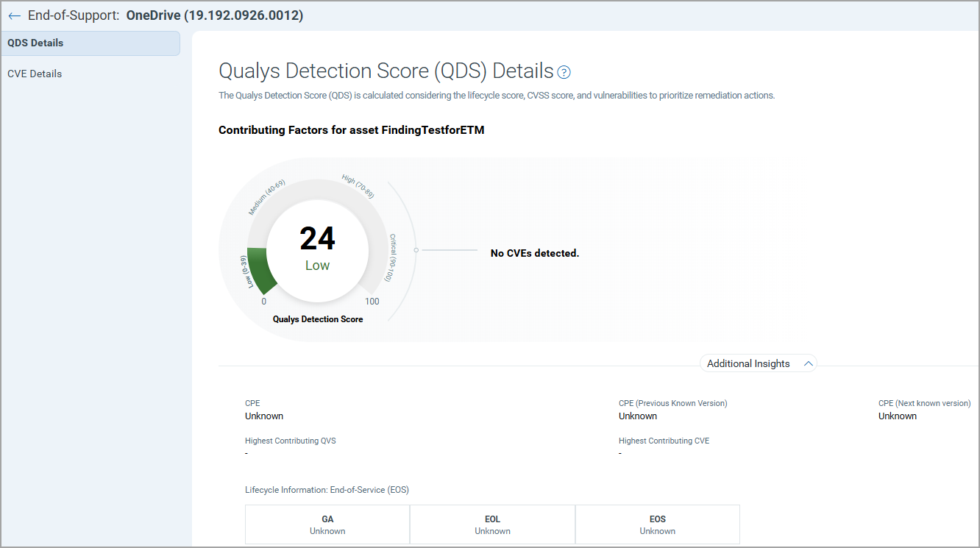
Task: Click the CPE (Next known version) label
Action: (x=924, y=403)
